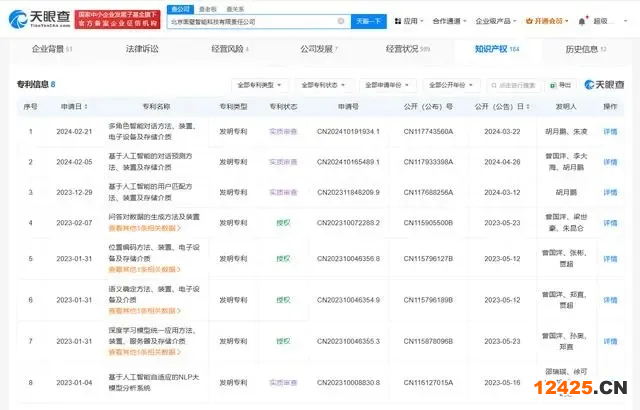Image resolution: width=640 pixels, height=410 pixels.
Task: Open the 开通会员 membership dropdown
Action: [x=547, y=21]
